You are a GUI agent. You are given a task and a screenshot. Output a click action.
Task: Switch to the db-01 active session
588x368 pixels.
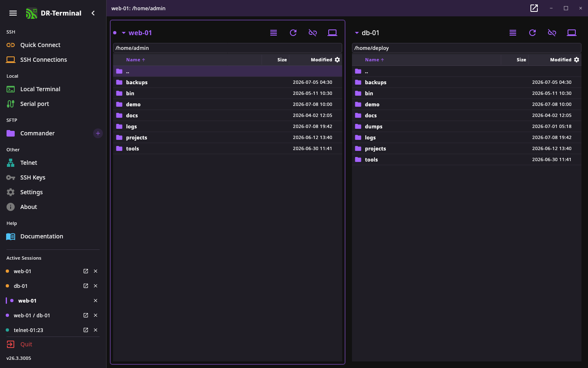point(20,286)
